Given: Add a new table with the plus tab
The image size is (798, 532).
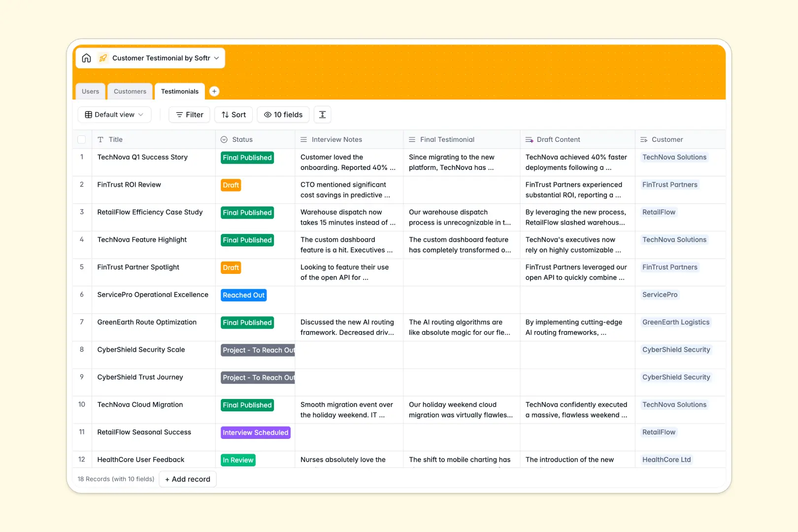Looking at the screenshot, I should (214, 91).
